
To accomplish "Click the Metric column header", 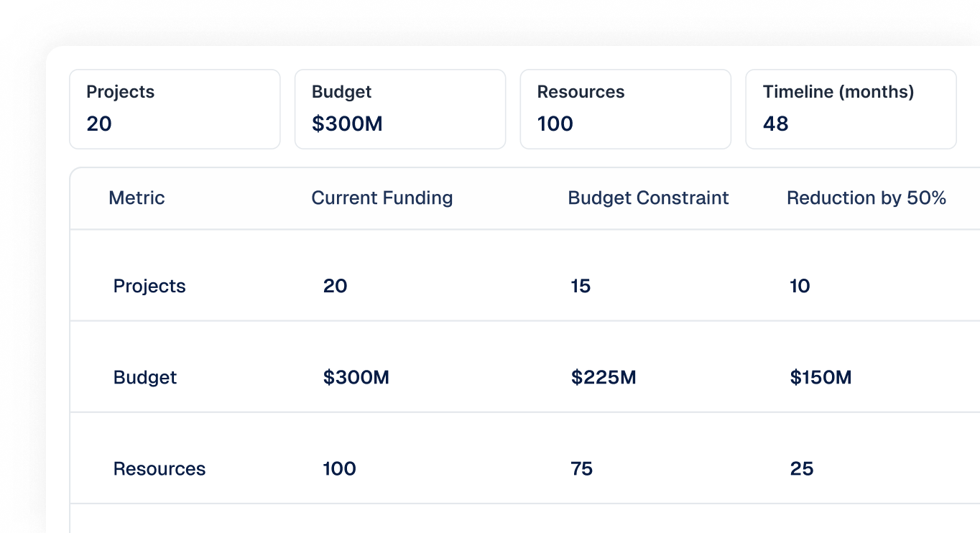I will click(x=137, y=198).
